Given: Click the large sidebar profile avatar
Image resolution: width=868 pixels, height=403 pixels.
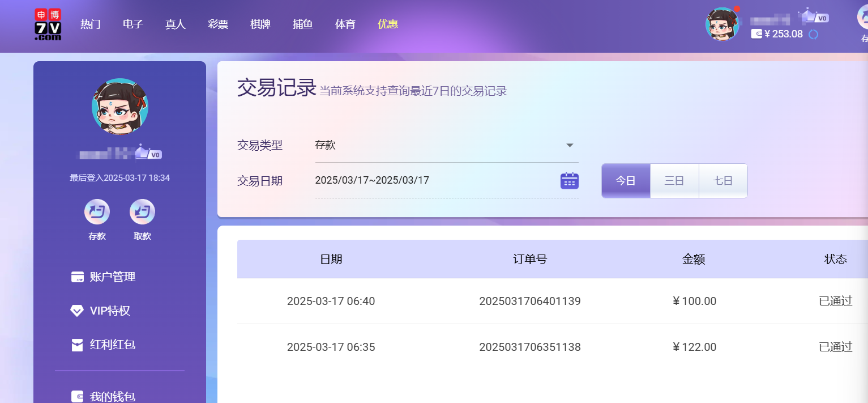Looking at the screenshot, I should 119,107.
